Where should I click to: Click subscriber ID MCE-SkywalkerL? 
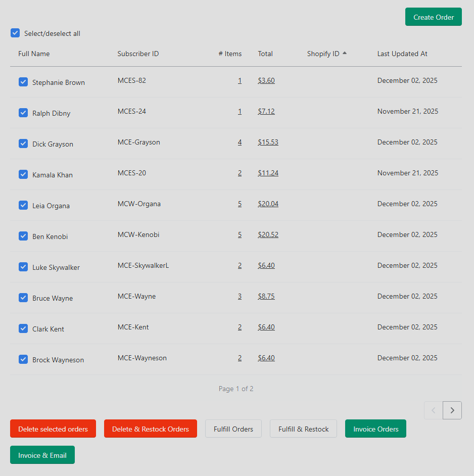pos(144,265)
